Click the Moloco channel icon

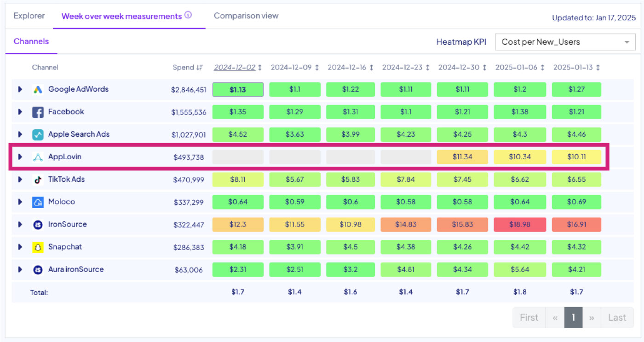click(x=38, y=202)
